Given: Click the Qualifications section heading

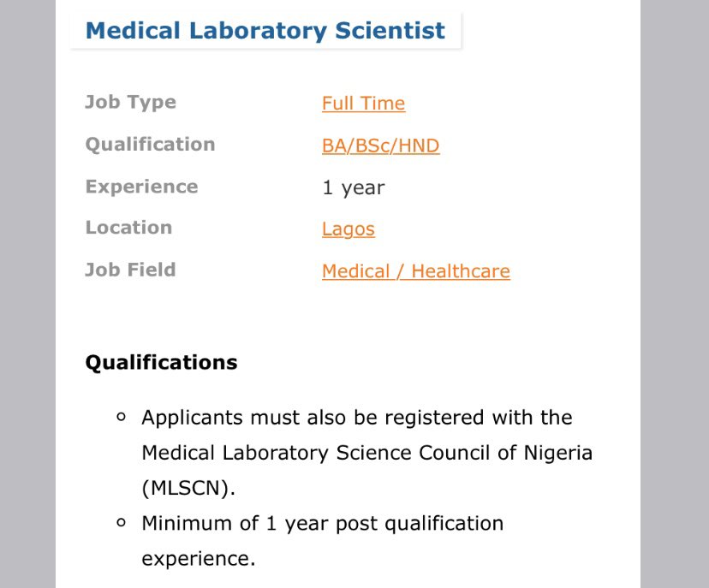Looking at the screenshot, I should (162, 363).
